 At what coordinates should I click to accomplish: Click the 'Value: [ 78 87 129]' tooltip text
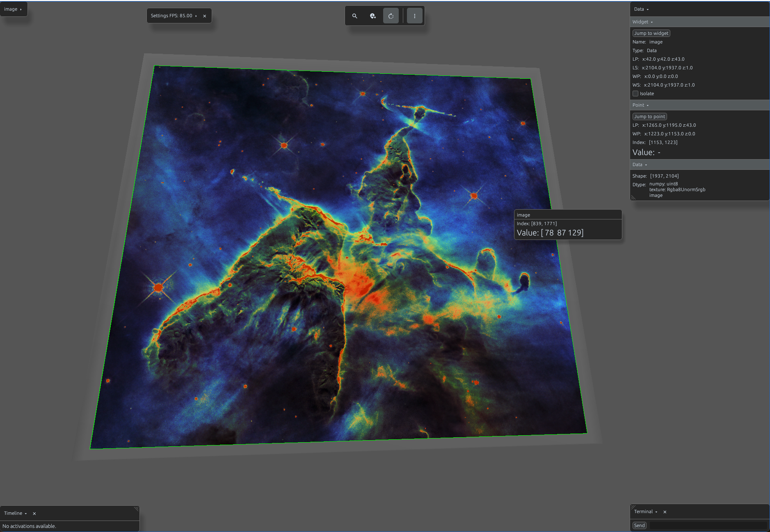[x=550, y=233]
